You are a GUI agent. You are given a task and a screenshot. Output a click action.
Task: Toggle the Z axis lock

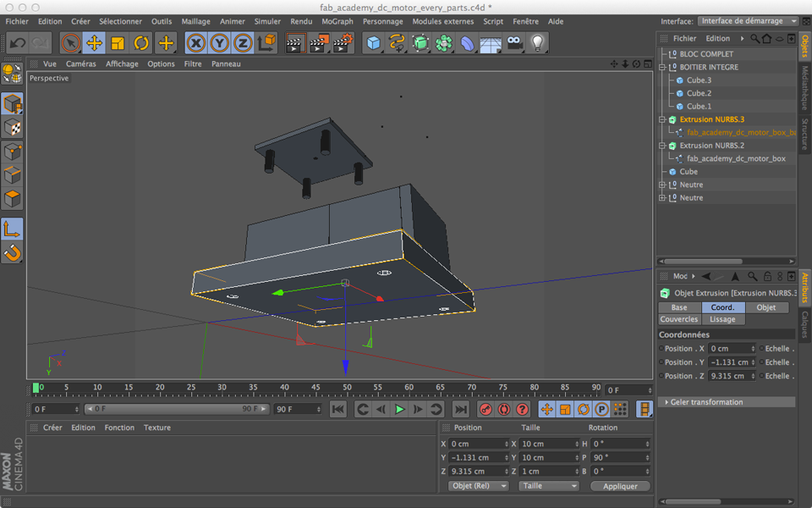(x=243, y=42)
